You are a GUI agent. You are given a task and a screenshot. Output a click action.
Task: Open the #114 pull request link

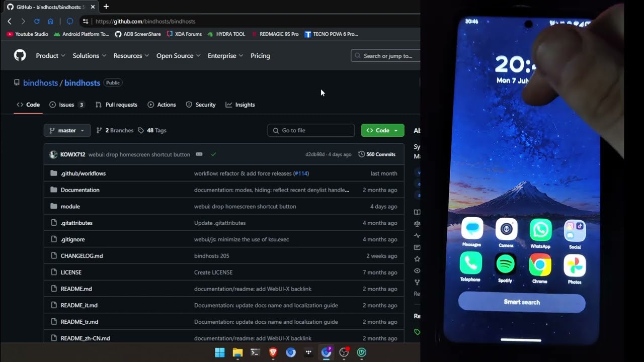pyautogui.click(x=301, y=173)
